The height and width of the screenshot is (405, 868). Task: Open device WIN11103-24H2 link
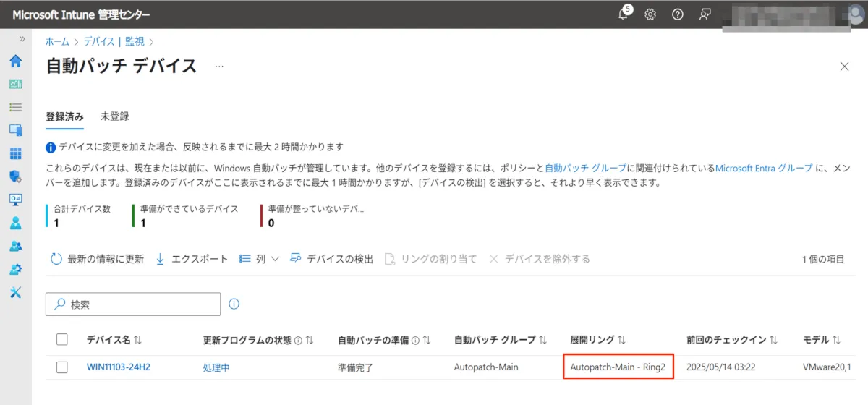click(x=119, y=367)
